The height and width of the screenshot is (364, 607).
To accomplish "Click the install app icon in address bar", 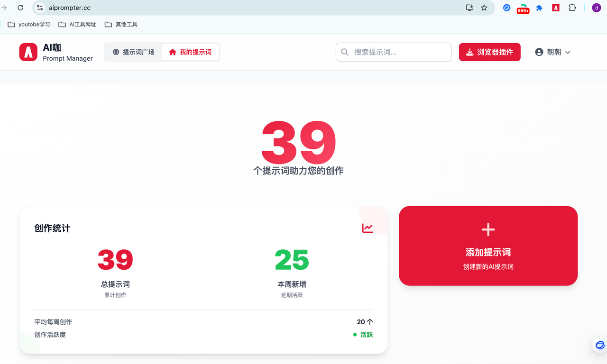I will pos(469,8).
